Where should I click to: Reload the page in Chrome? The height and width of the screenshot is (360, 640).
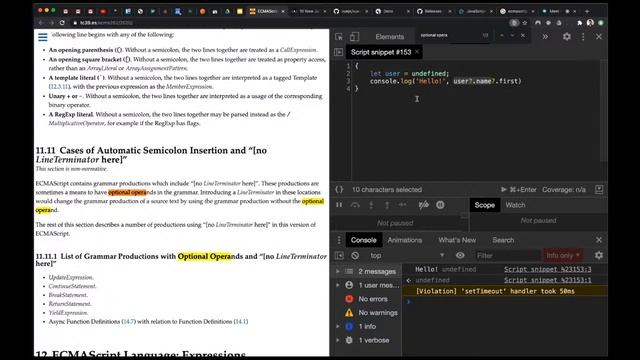[62, 23]
